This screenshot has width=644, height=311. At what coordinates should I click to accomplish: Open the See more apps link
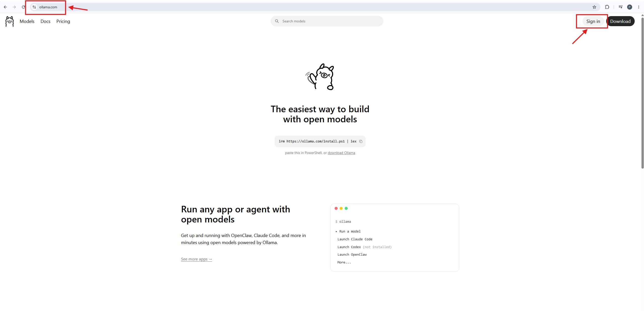point(197,259)
